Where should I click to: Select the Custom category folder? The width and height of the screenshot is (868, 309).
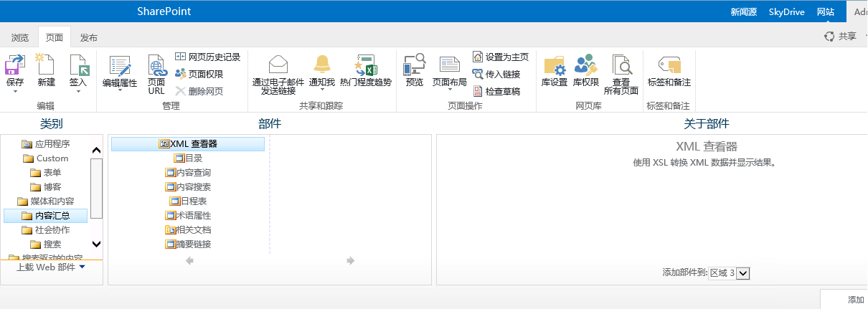[x=46, y=158]
